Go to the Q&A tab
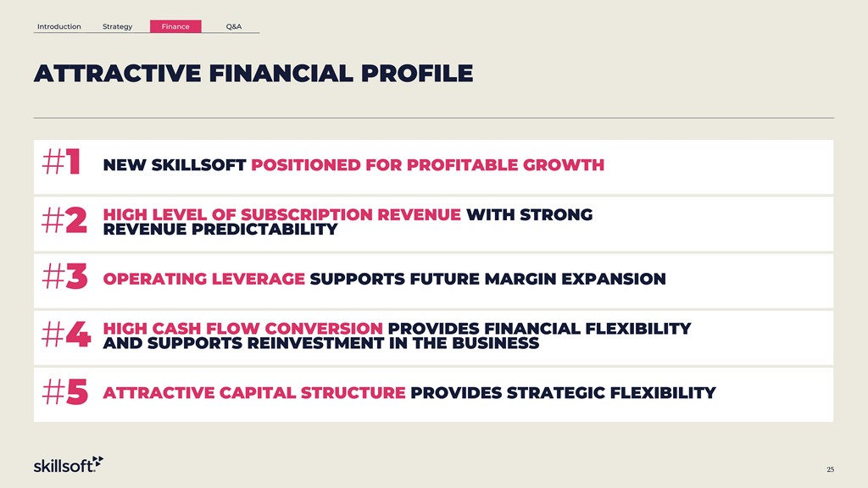Screen dimensions: 868x488 click(x=234, y=27)
